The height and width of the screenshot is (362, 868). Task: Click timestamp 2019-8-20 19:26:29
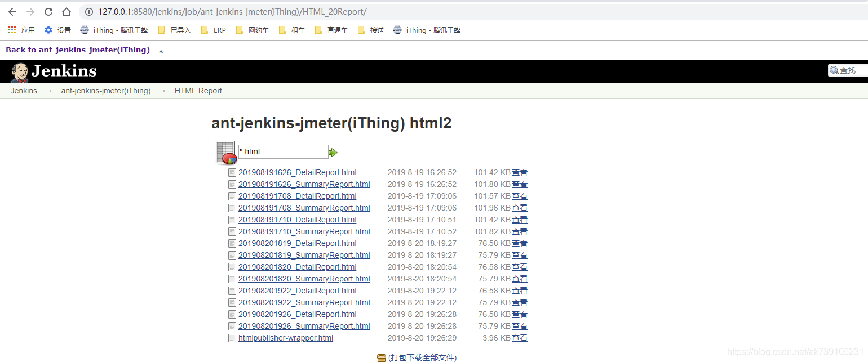[x=422, y=338]
